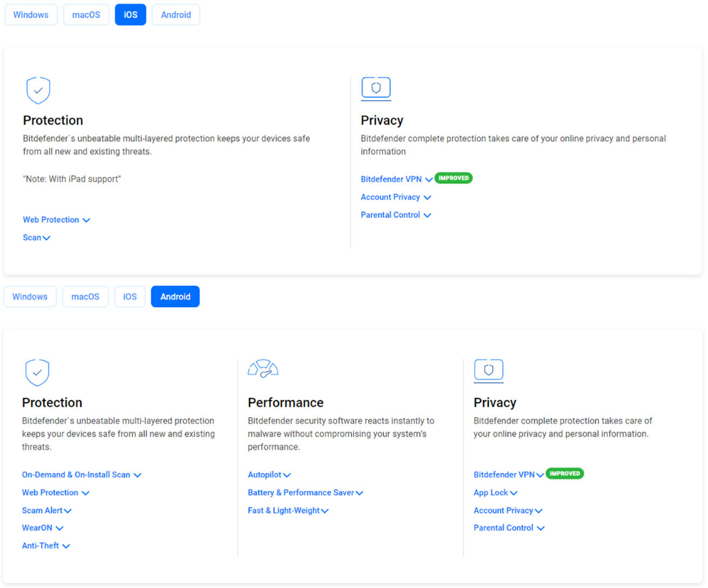Click the Protection shield icon in Android section
The width and height of the screenshot is (708, 588).
[37, 373]
